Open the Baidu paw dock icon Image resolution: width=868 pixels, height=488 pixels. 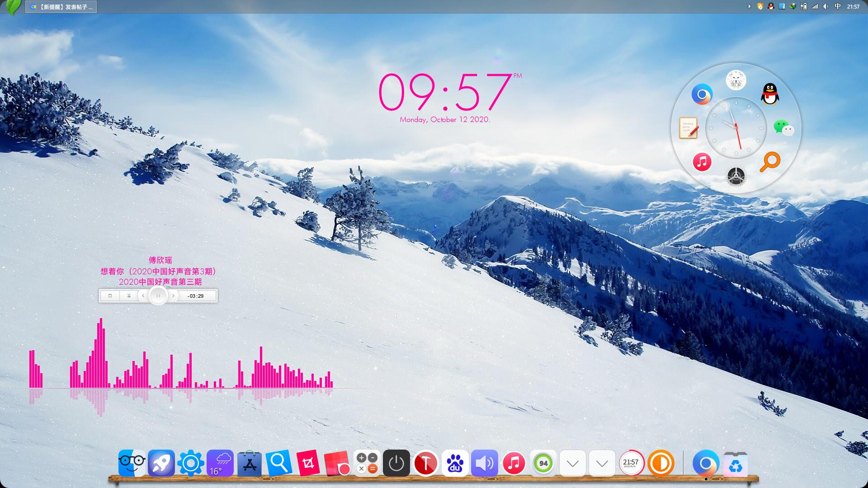click(x=455, y=463)
